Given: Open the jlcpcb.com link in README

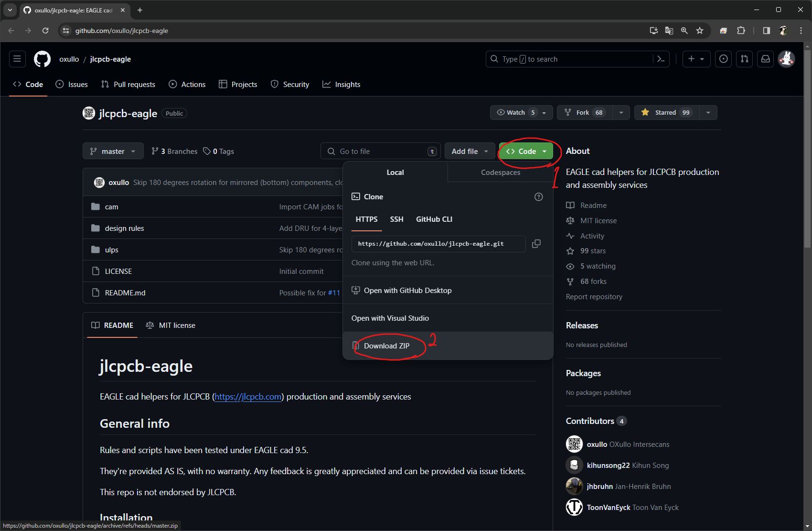Looking at the screenshot, I should pyautogui.click(x=248, y=397).
